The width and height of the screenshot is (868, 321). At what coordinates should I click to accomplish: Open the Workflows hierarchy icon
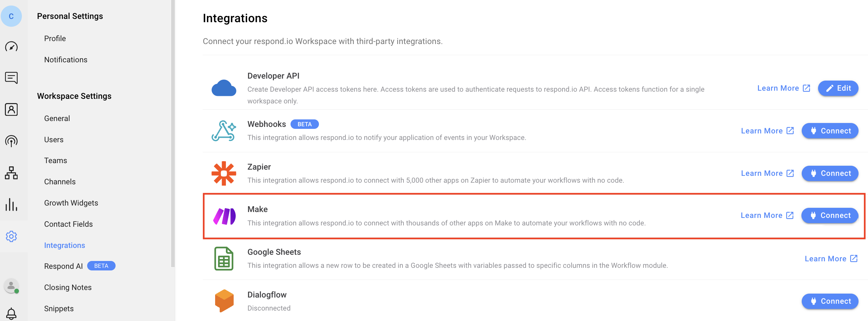tap(11, 173)
